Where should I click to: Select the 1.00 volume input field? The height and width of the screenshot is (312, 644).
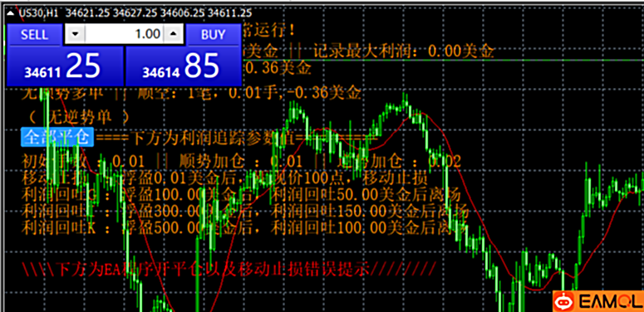click(124, 34)
